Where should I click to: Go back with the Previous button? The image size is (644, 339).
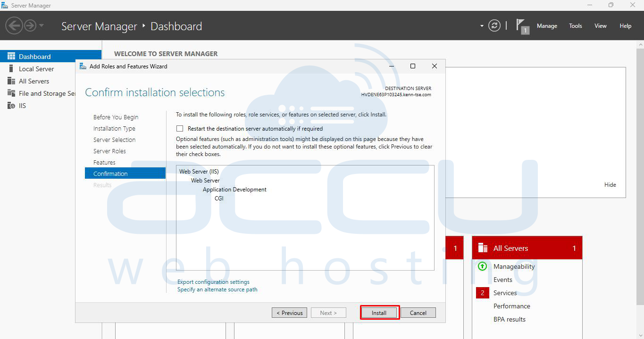[289, 313]
